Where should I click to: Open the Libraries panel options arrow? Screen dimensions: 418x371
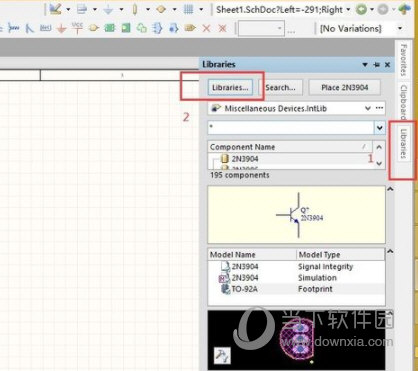tap(365, 65)
